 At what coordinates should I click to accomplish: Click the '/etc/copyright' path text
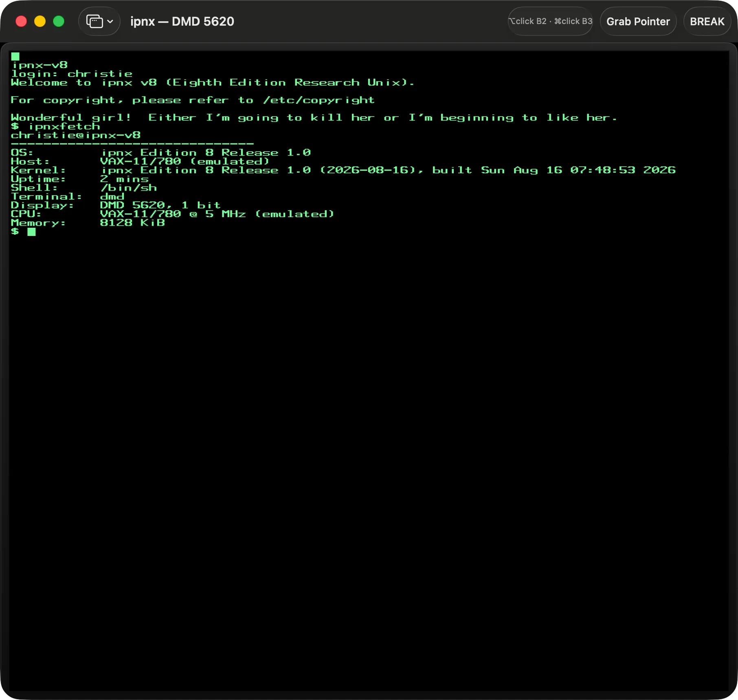(x=319, y=100)
